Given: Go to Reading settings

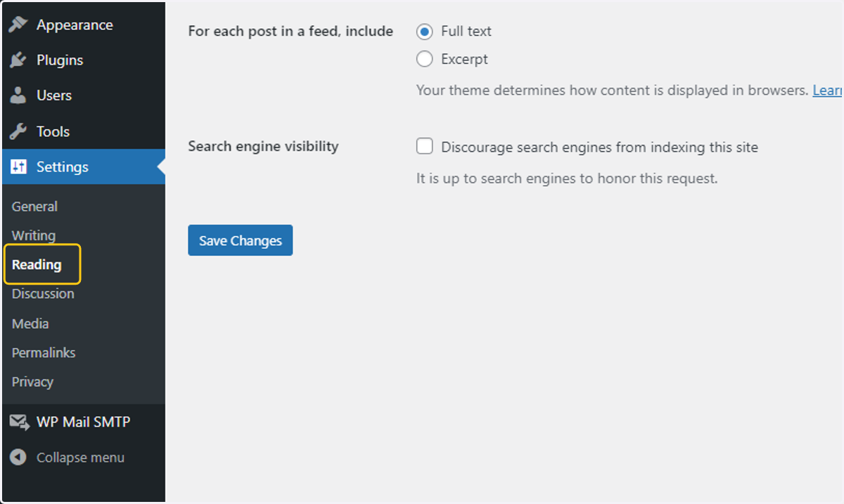Looking at the screenshot, I should coord(37,265).
